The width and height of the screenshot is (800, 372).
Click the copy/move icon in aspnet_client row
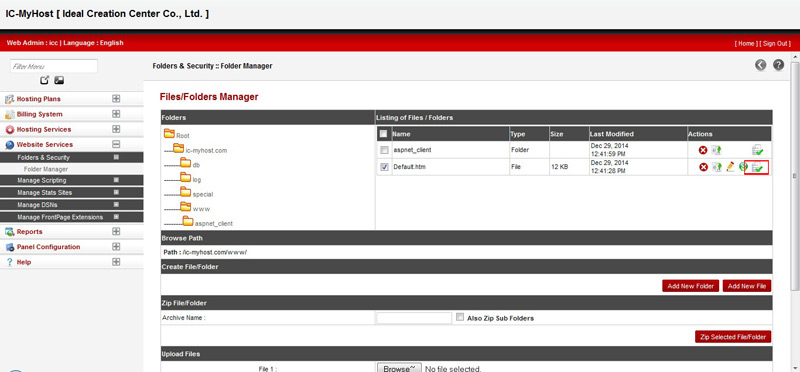[x=717, y=150]
